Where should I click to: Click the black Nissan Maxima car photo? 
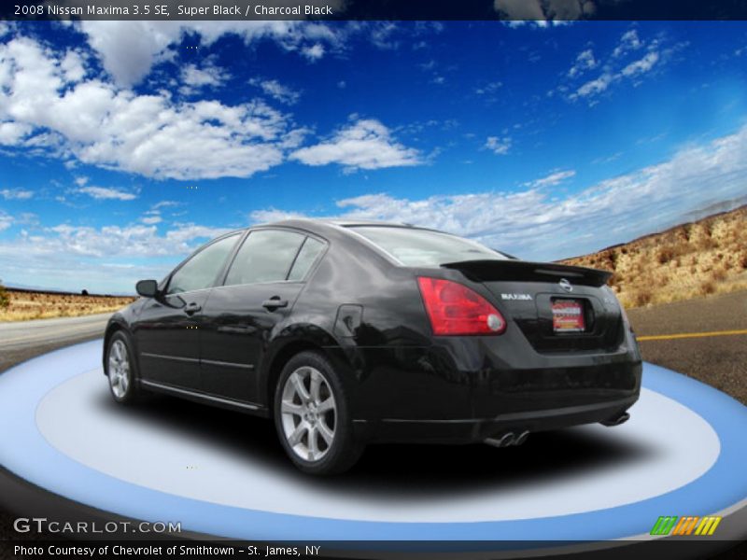point(373,346)
